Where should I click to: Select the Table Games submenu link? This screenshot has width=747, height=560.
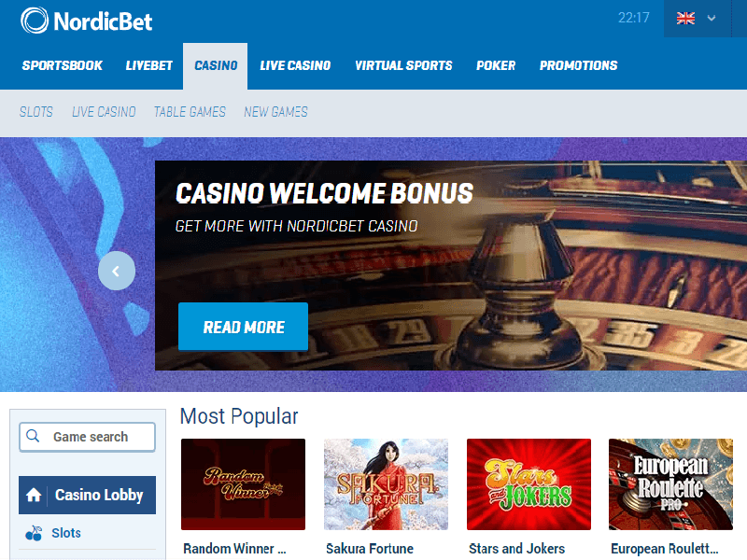pyautogui.click(x=190, y=112)
